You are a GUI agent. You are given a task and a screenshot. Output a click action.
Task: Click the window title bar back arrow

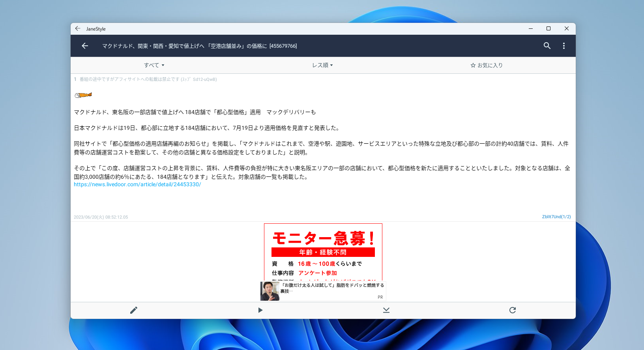pos(78,28)
